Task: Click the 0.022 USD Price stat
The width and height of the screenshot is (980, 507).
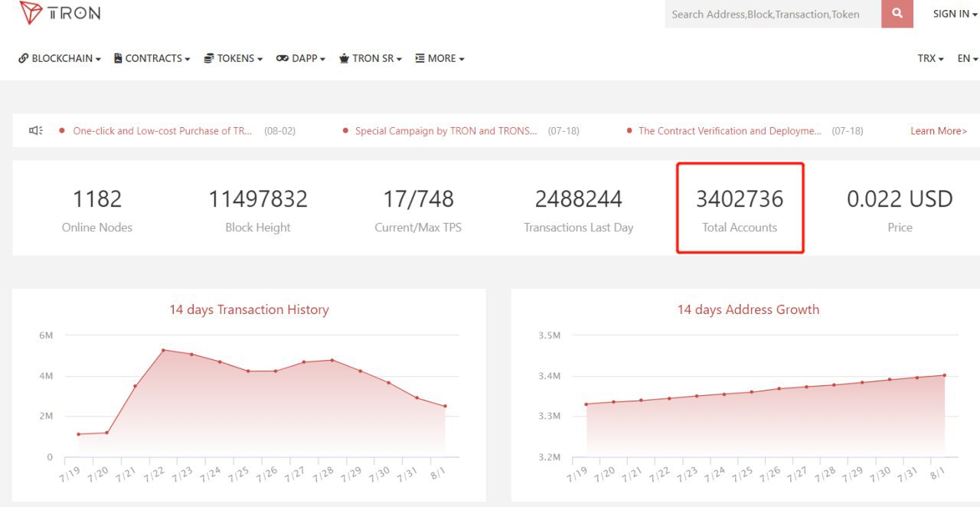Action: [900, 209]
